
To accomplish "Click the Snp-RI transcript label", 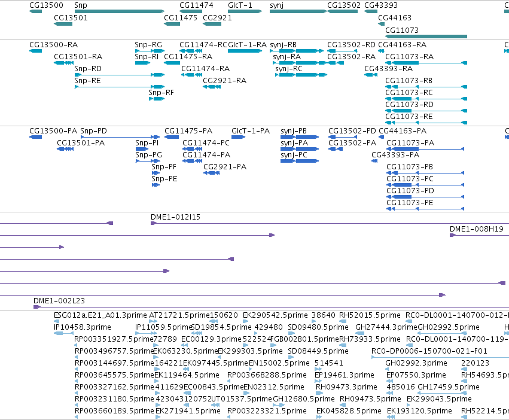I will click(147, 56).
